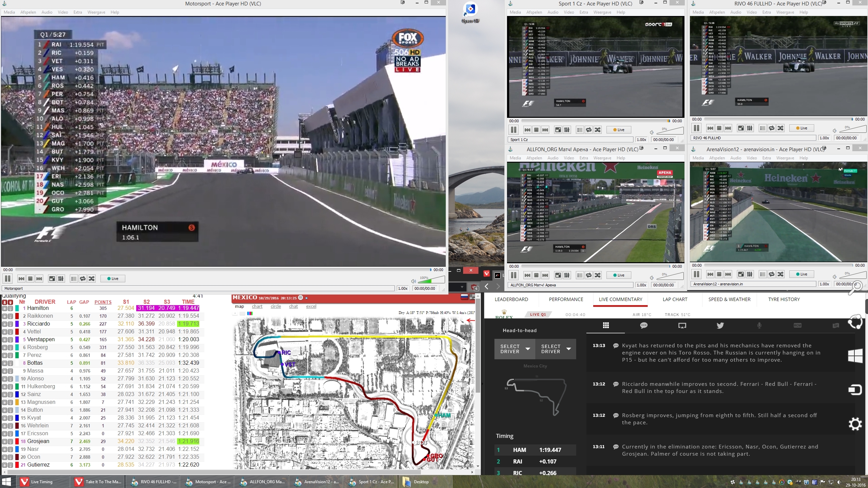Select the RCM race control messages icon
868x488 pixels.
coord(798,326)
